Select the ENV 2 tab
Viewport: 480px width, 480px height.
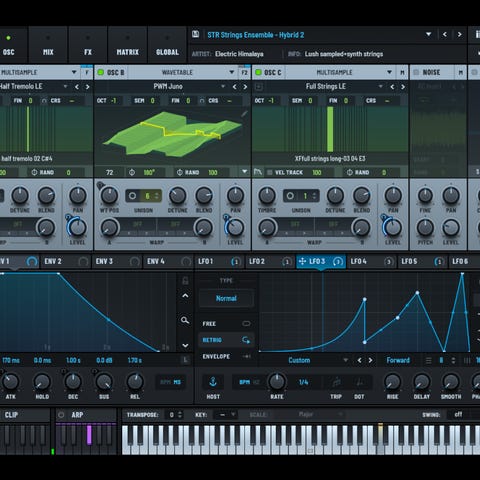[x=66, y=262]
